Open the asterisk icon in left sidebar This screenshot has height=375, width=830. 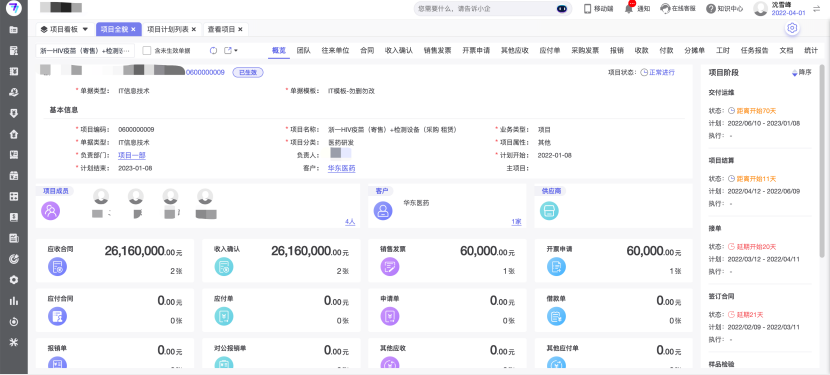click(x=14, y=342)
